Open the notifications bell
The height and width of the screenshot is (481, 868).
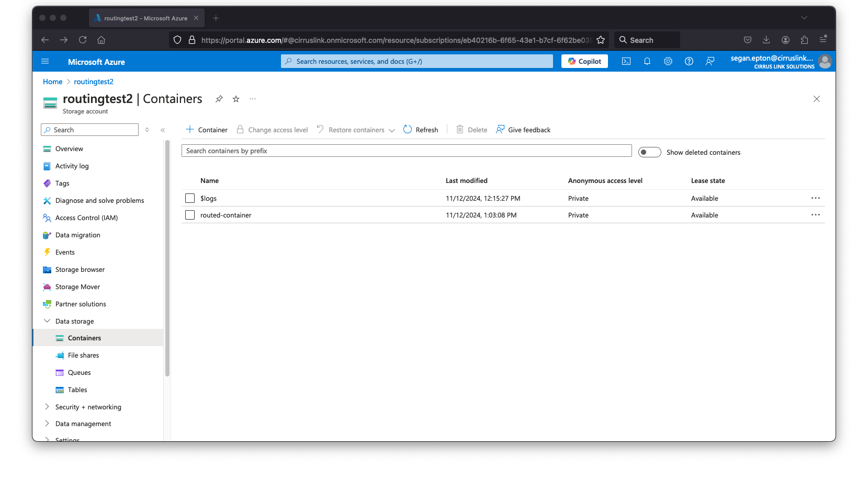click(x=647, y=62)
